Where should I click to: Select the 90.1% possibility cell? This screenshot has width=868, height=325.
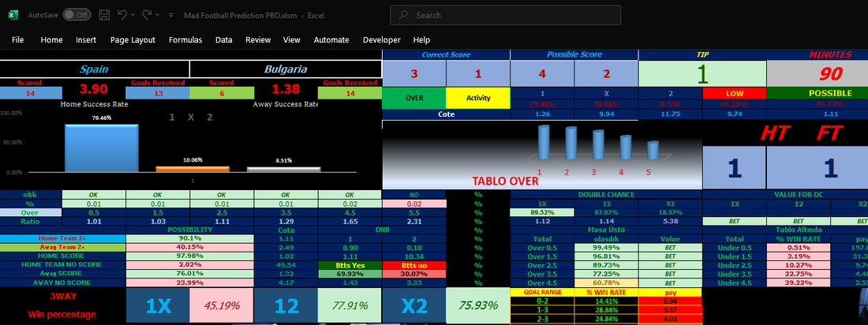click(190, 239)
